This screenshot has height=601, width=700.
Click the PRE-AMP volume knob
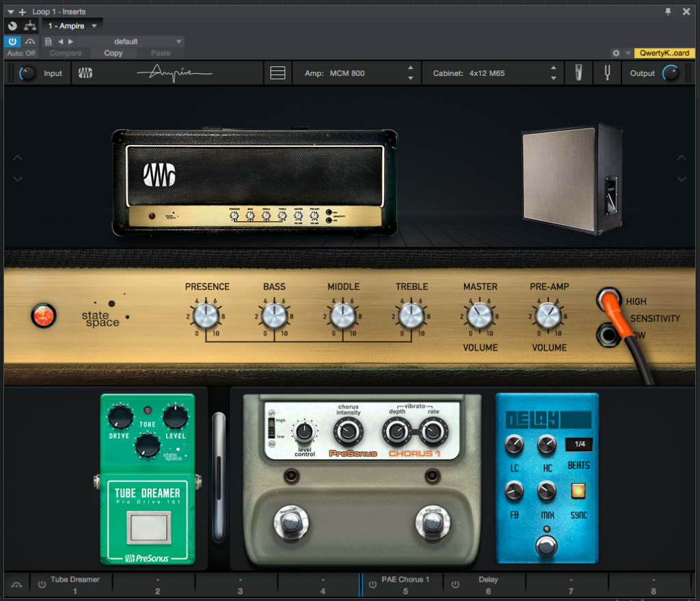[x=548, y=316]
